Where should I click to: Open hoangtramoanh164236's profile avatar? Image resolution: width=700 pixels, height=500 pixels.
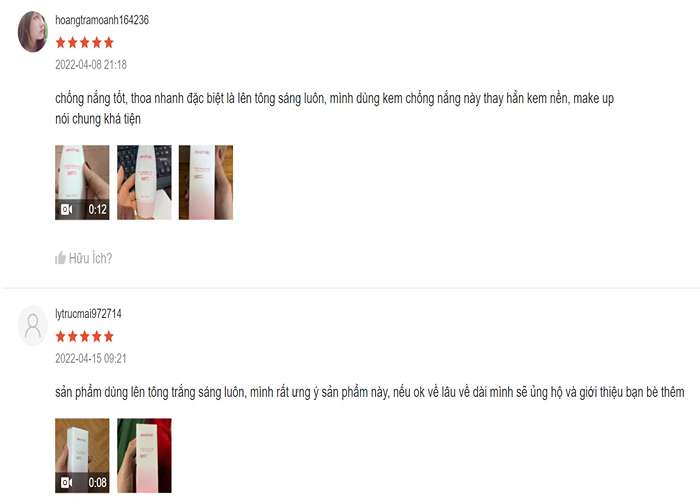coord(33,32)
